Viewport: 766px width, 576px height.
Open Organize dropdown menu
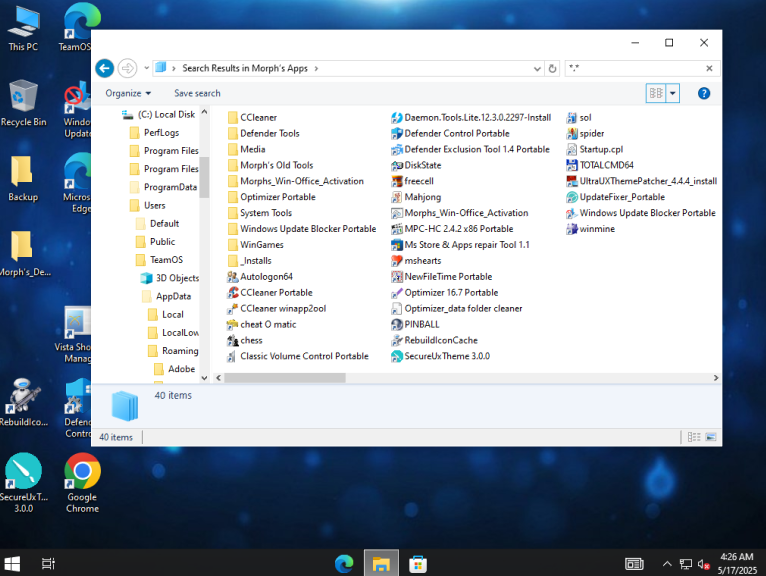click(x=128, y=93)
